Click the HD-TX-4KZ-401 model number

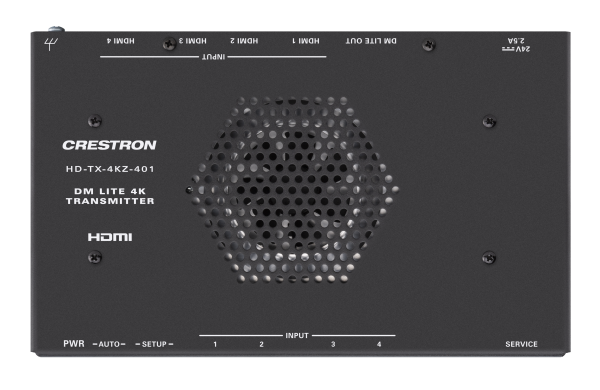110,169
